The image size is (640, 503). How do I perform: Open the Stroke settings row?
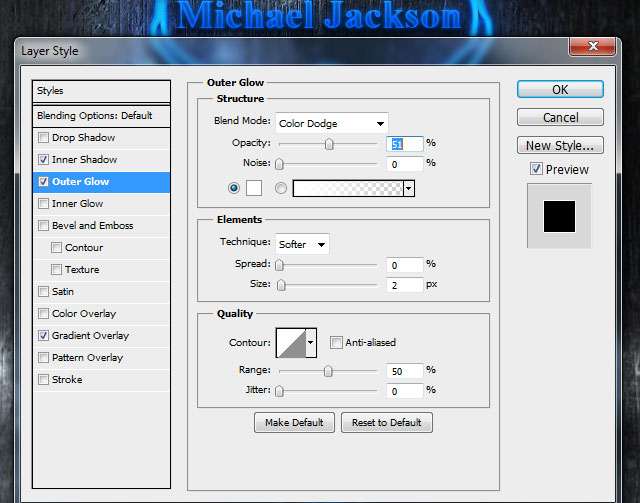coord(101,380)
